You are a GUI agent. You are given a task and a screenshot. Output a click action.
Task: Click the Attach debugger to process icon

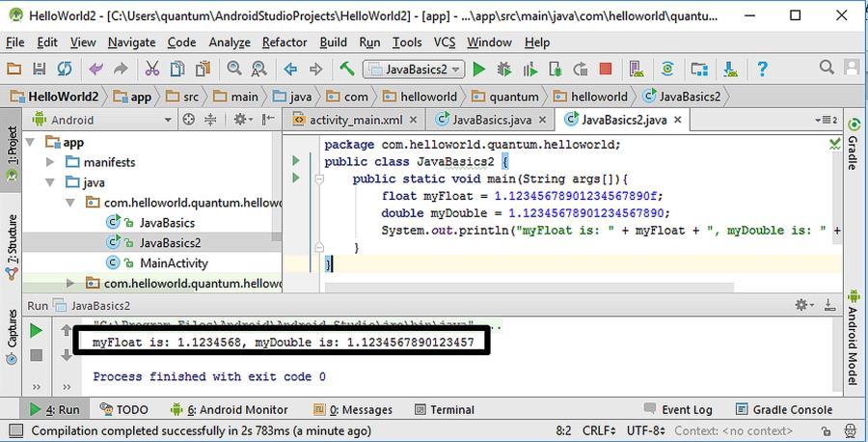(x=555, y=69)
